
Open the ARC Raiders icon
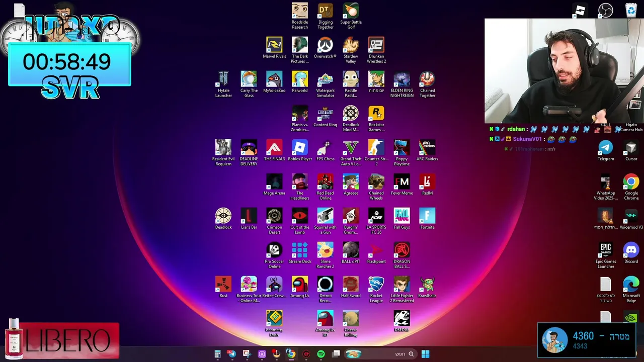[427, 150]
